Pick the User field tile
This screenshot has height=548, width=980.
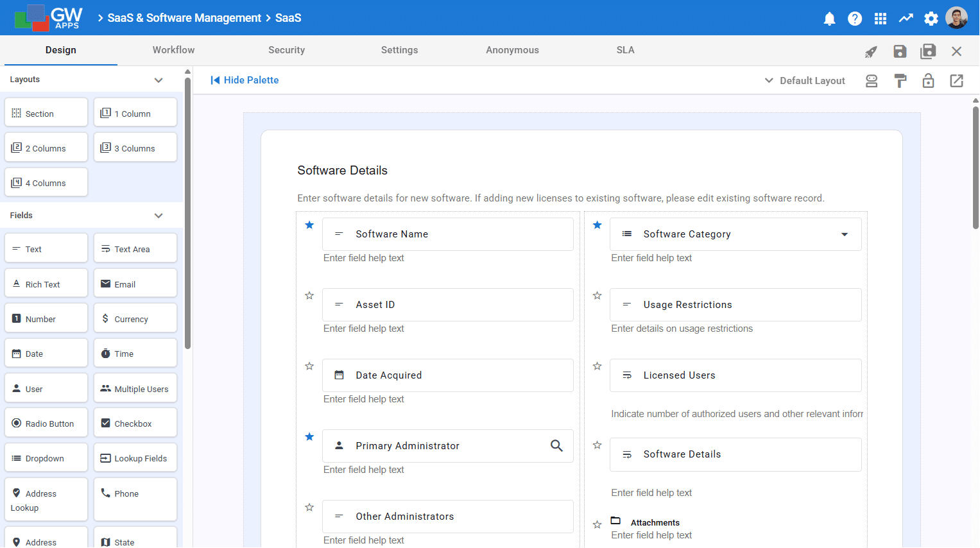click(x=46, y=388)
